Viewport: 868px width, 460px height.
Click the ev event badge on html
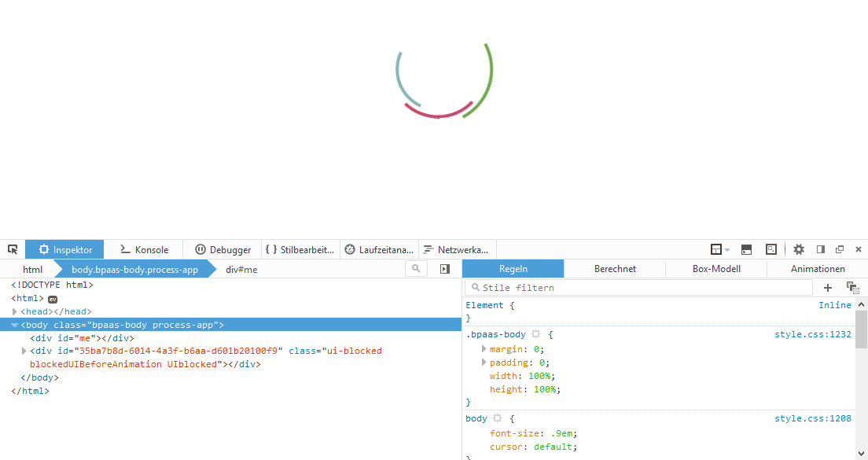pos(53,299)
